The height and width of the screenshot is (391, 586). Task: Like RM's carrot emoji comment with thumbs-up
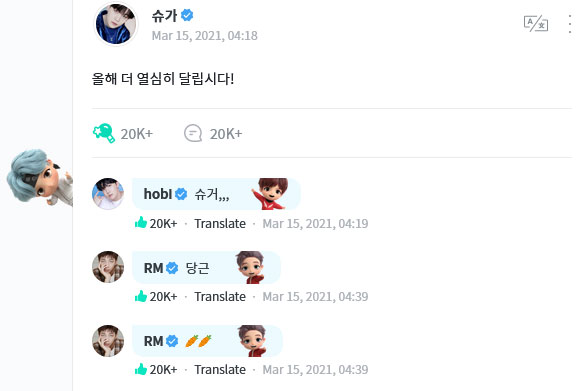point(141,369)
